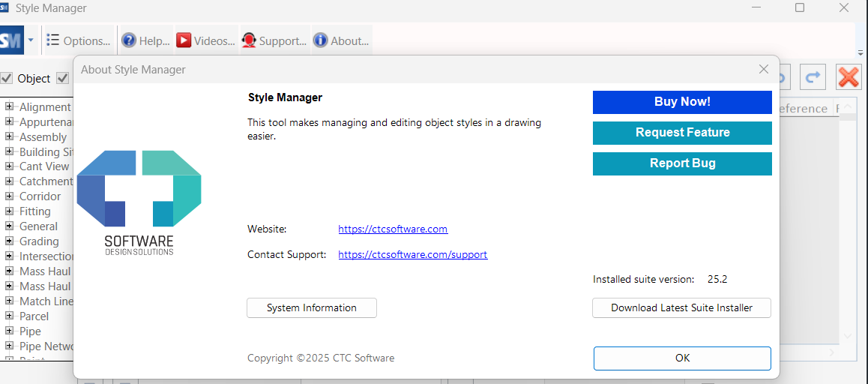The height and width of the screenshot is (384, 868).
Task: Click the Installed suite version value 25.2
Action: pyautogui.click(x=717, y=279)
